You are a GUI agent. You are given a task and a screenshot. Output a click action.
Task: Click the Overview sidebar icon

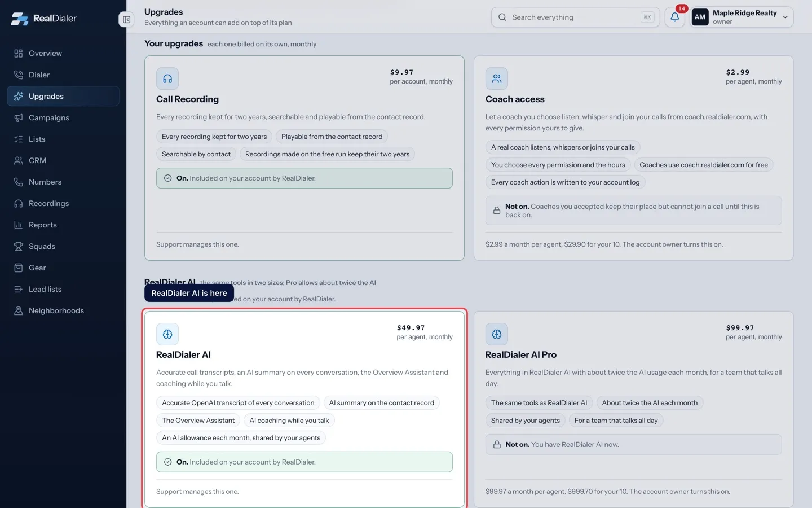pyautogui.click(x=19, y=53)
